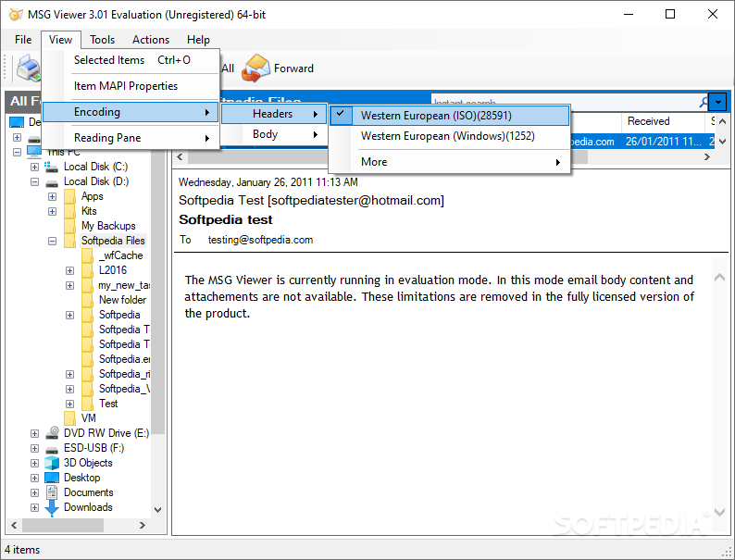Screen dimensions: 735x560
Task: Select the New folder tree item
Action: pos(122,300)
